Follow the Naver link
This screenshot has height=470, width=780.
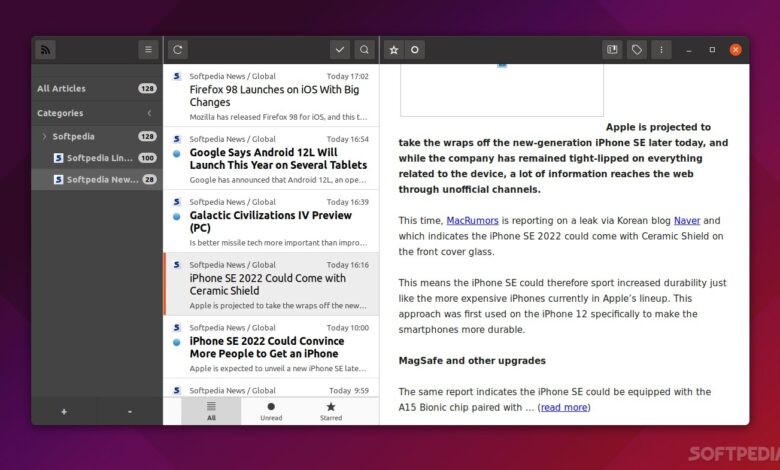point(686,220)
